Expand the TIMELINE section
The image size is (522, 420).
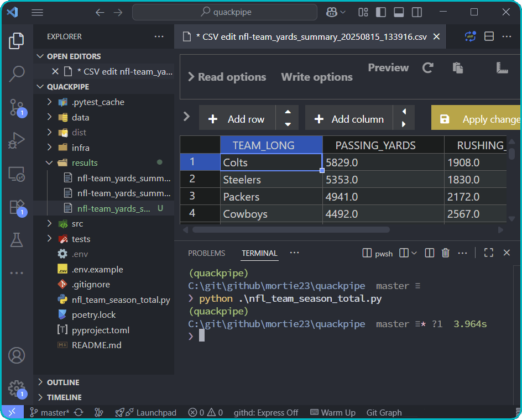[x=104, y=397]
